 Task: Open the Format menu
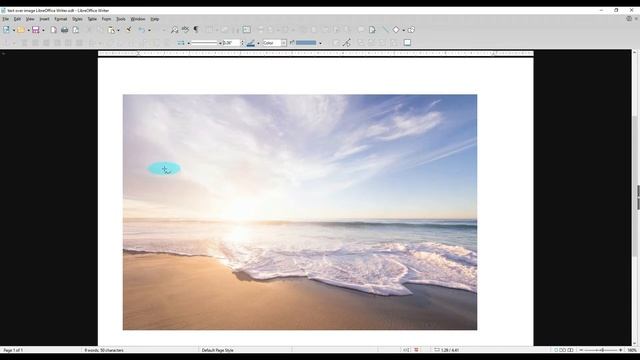point(61,19)
